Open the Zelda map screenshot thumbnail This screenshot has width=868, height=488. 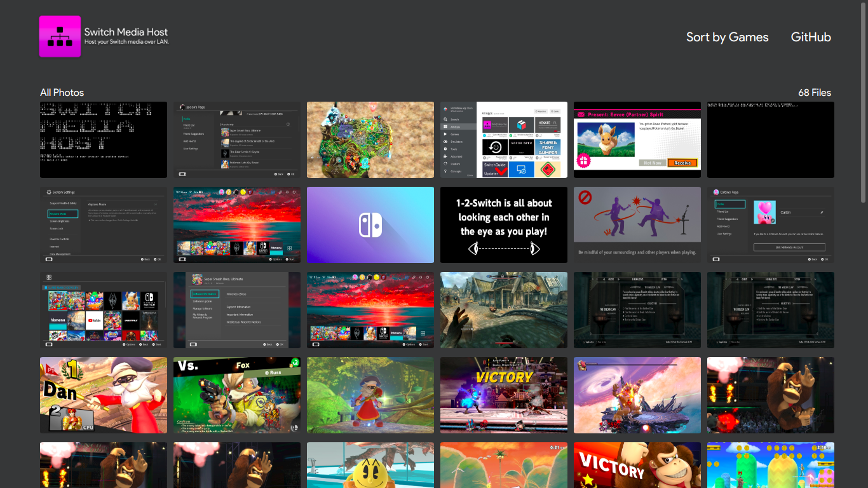(370, 140)
